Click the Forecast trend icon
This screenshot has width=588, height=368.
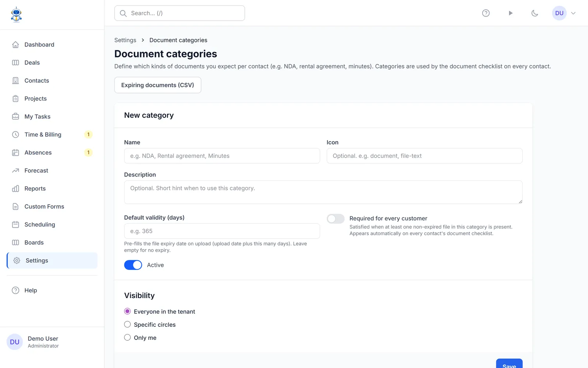click(x=15, y=171)
